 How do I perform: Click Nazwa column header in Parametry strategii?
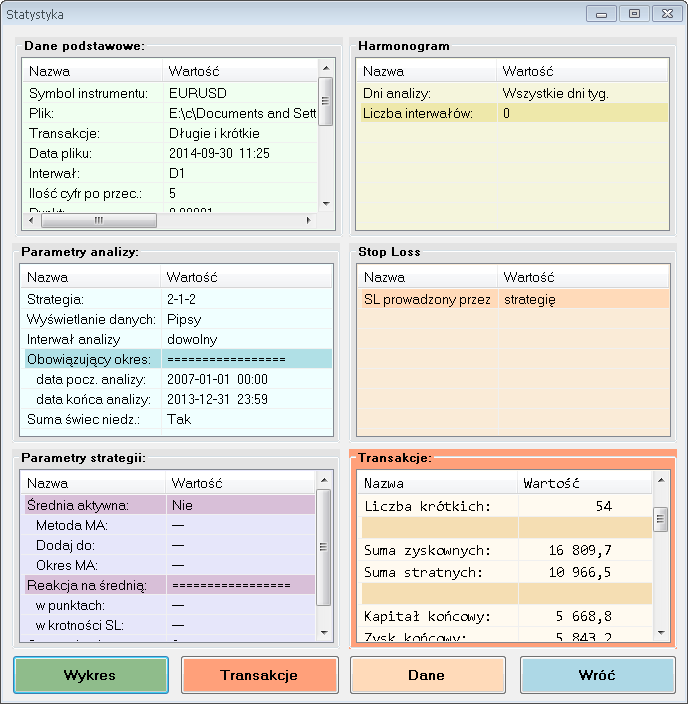pyautogui.click(x=93, y=483)
